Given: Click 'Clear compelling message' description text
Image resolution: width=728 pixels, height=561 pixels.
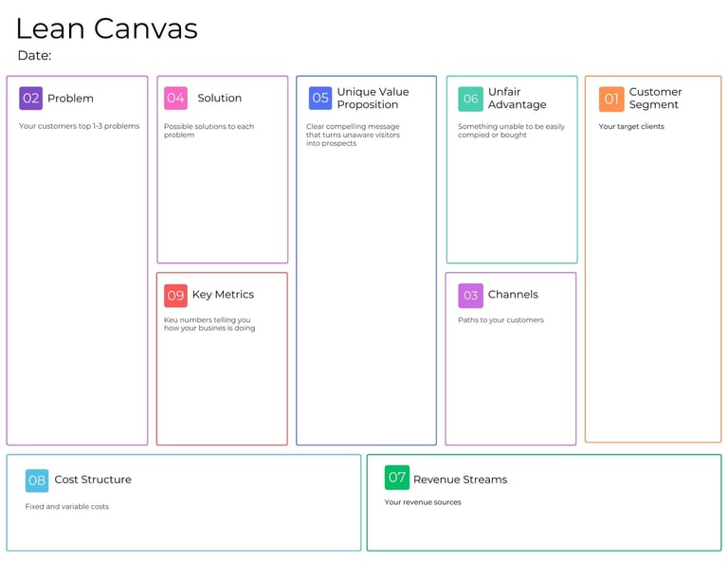Looking at the screenshot, I should 353,135.
